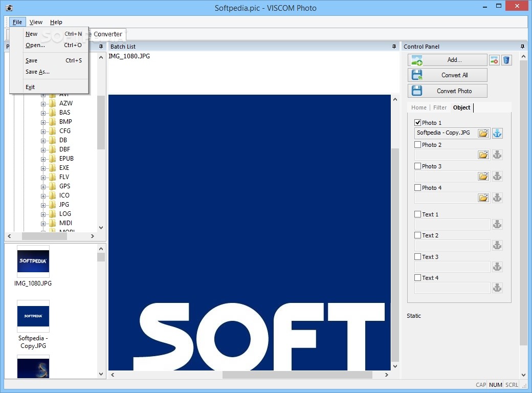Screen dimensions: 532x393
Task: Enable the Text 1 checkbox
Action: pos(418,214)
